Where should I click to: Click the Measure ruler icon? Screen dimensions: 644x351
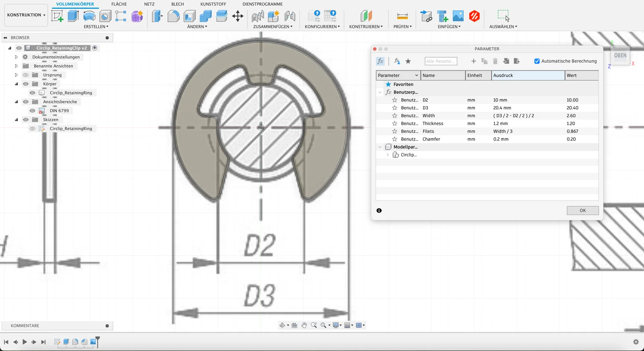(x=402, y=16)
